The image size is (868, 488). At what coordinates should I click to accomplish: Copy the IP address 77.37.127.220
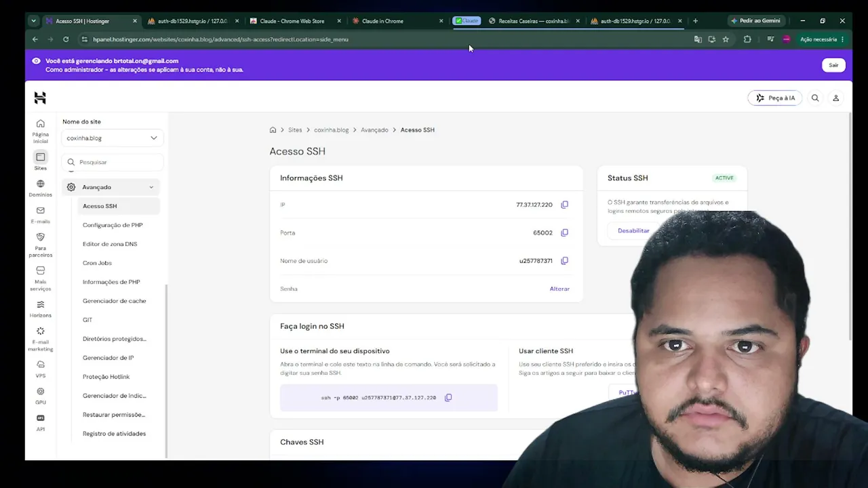(x=564, y=205)
